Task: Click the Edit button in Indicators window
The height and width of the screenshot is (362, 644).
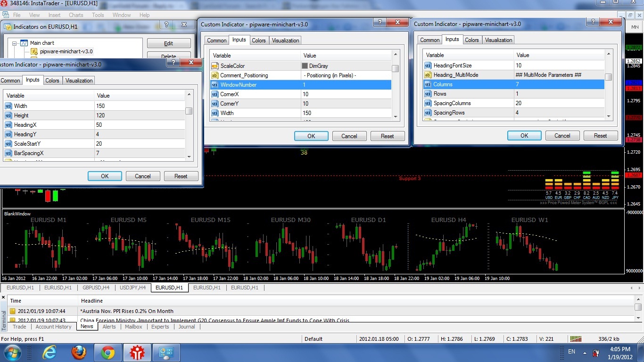Action: 169,43
